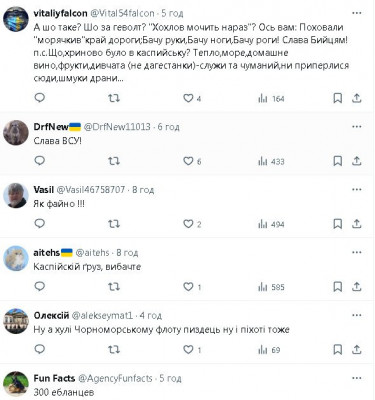Share DrfNew's "Слава ВСУ!" tweet
Viewport: 375px width, 400px height.
pyautogui.click(x=357, y=161)
